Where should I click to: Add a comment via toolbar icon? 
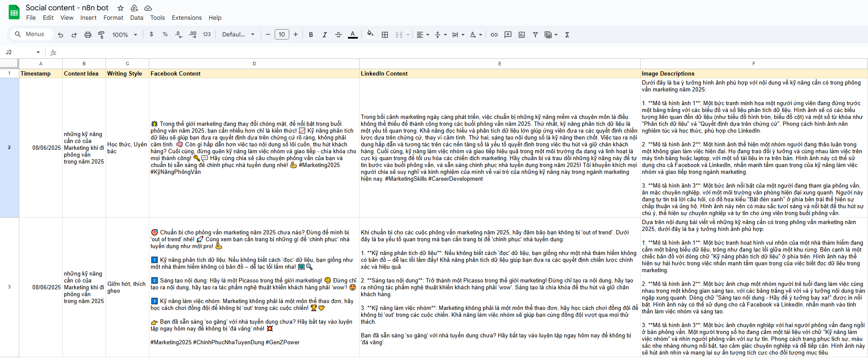pos(508,35)
